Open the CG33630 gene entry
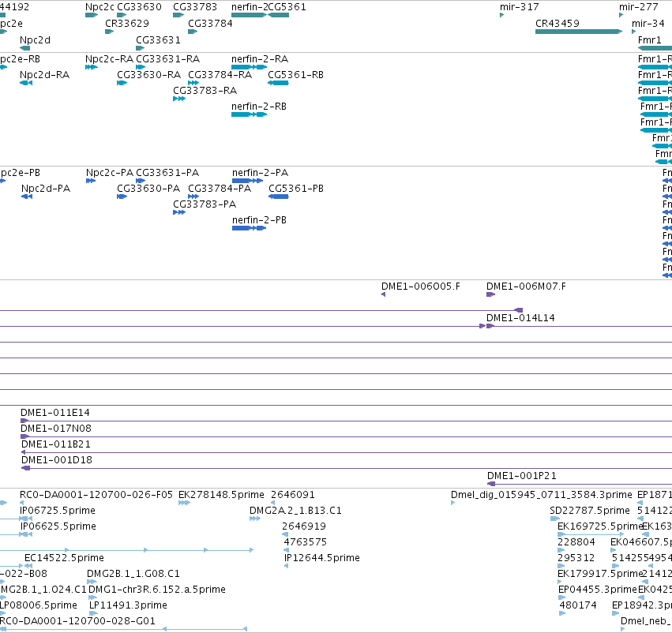 coord(122,15)
